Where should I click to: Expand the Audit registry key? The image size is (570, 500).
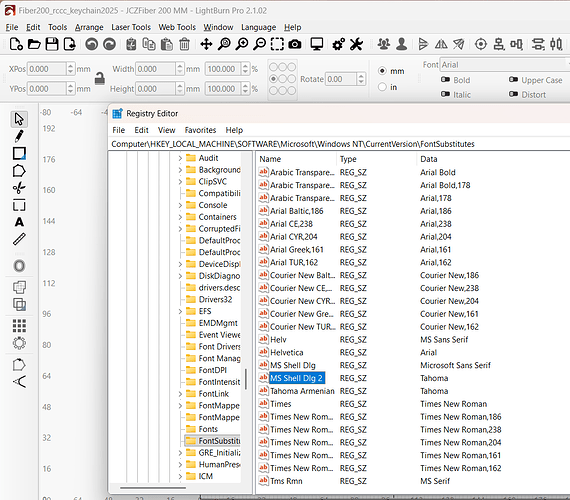coord(180,158)
